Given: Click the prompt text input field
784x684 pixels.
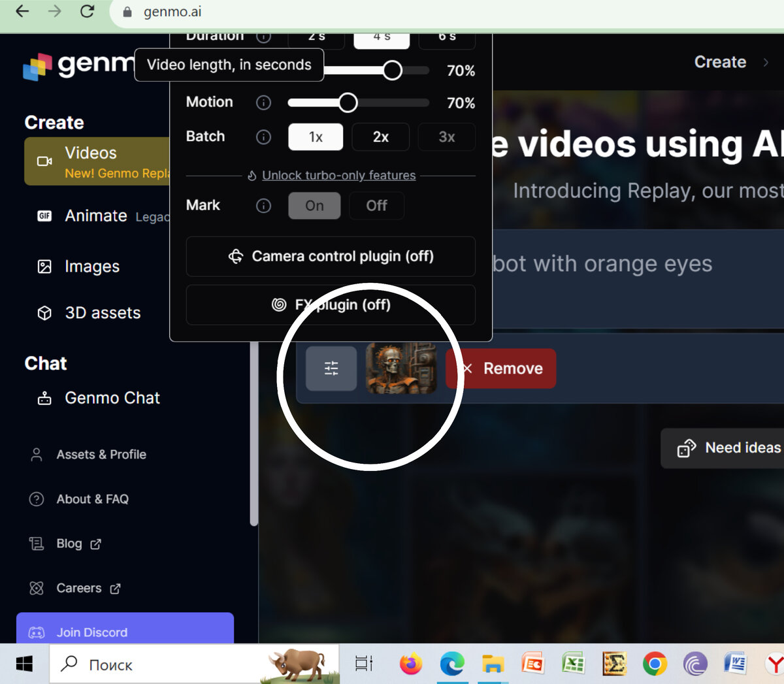Looking at the screenshot, I should pos(638,278).
